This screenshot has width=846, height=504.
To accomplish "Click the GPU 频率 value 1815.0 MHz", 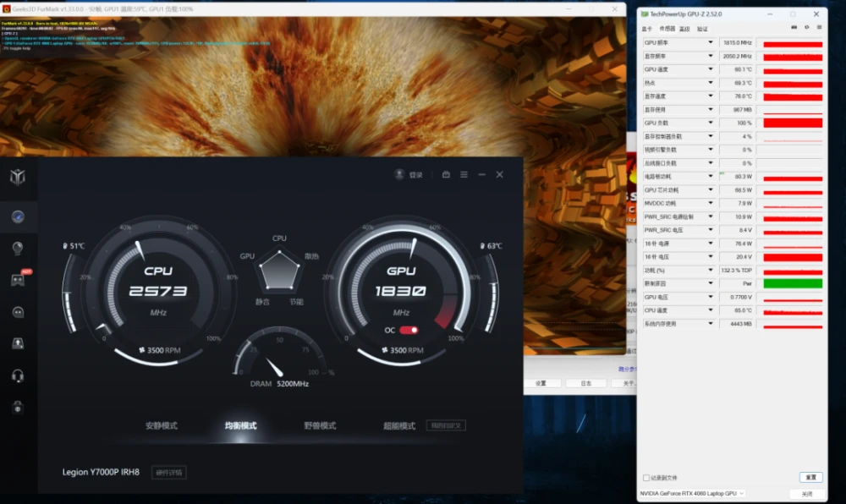I will 737,42.
